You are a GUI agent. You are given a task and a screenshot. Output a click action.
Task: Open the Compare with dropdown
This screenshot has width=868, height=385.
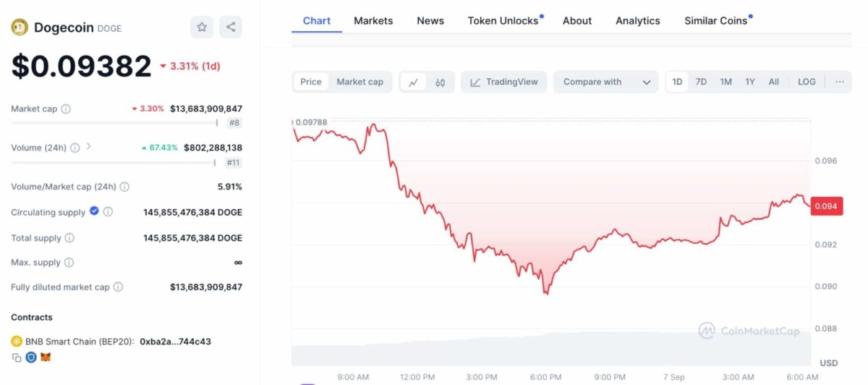606,82
